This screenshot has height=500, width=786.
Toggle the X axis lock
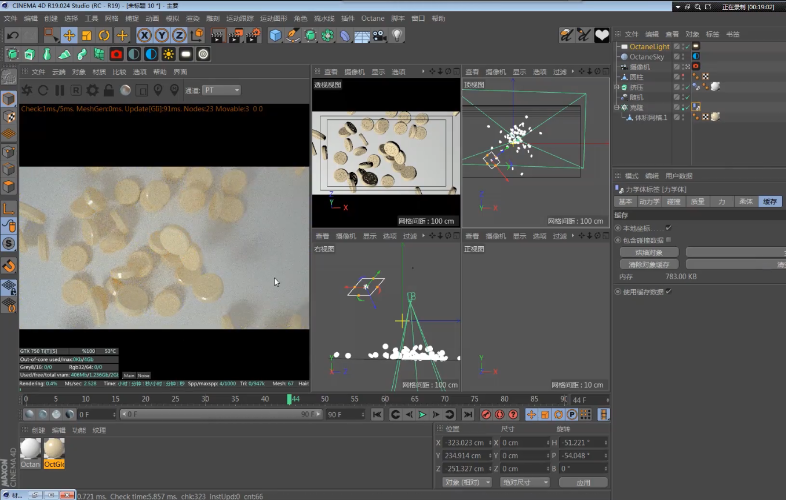click(x=145, y=35)
